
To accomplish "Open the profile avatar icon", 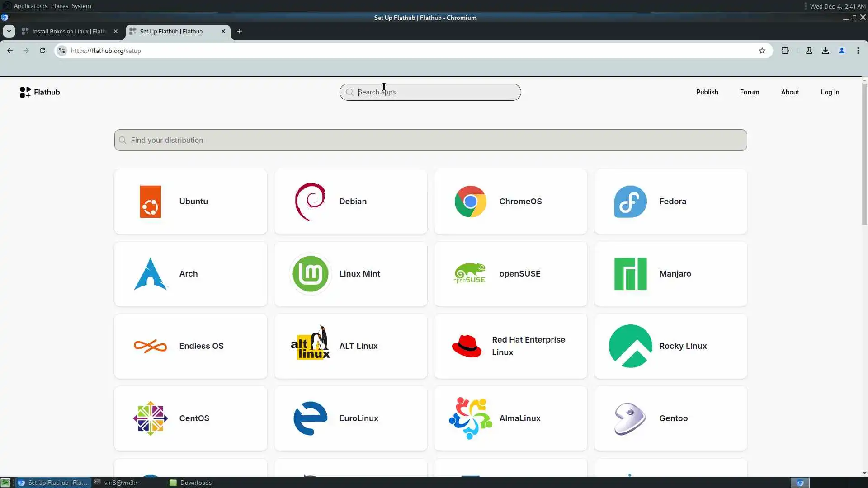I will [841, 51].
